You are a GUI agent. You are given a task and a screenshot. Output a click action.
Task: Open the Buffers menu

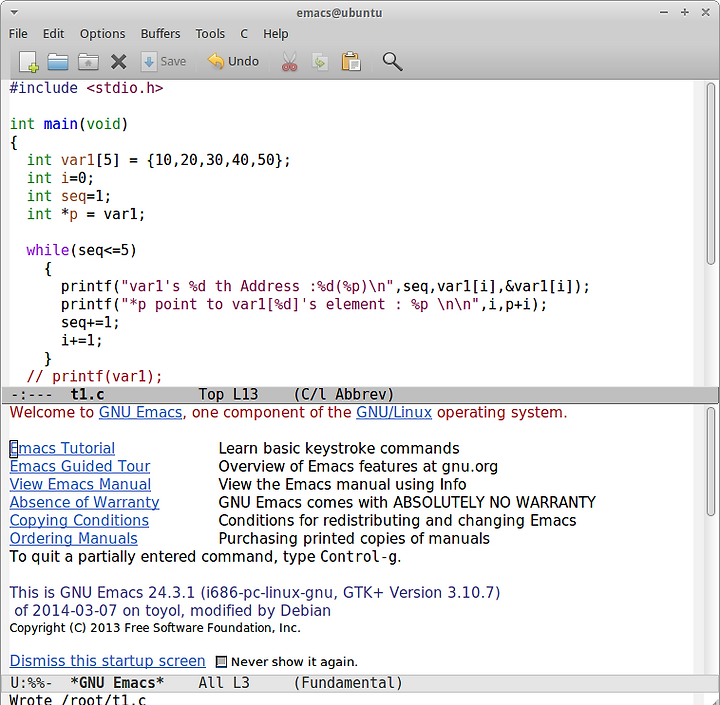pos(160,34)
